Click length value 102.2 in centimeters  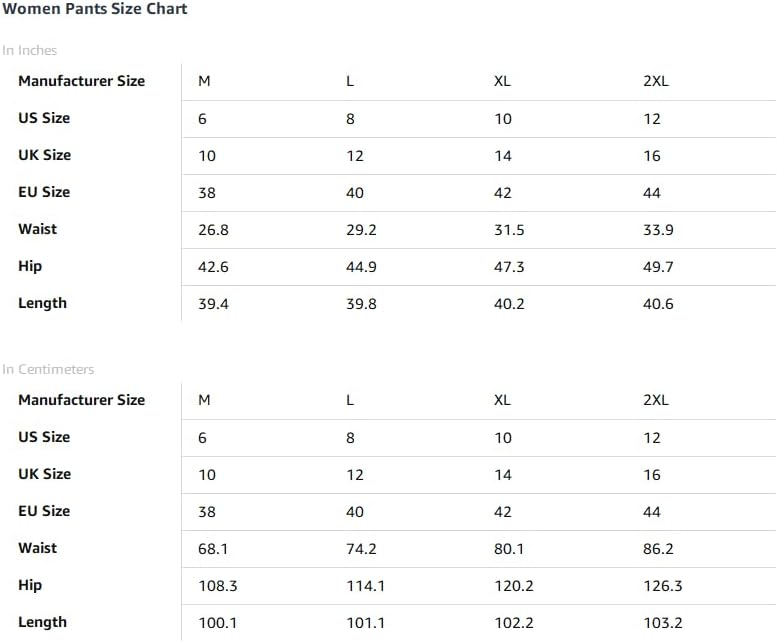[x=514, y=623]
